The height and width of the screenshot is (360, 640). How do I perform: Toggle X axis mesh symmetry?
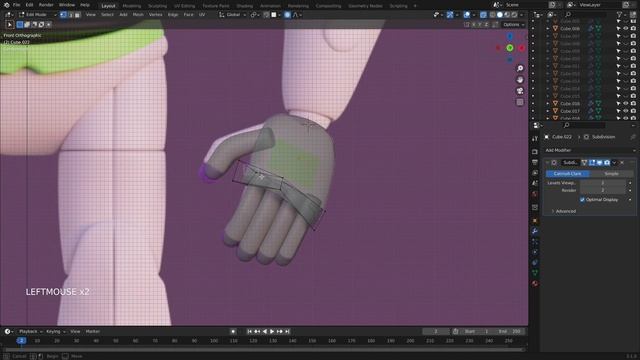473,24
